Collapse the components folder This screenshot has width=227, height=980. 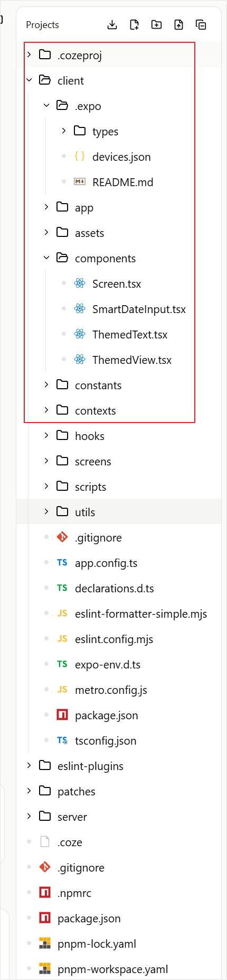46,258
